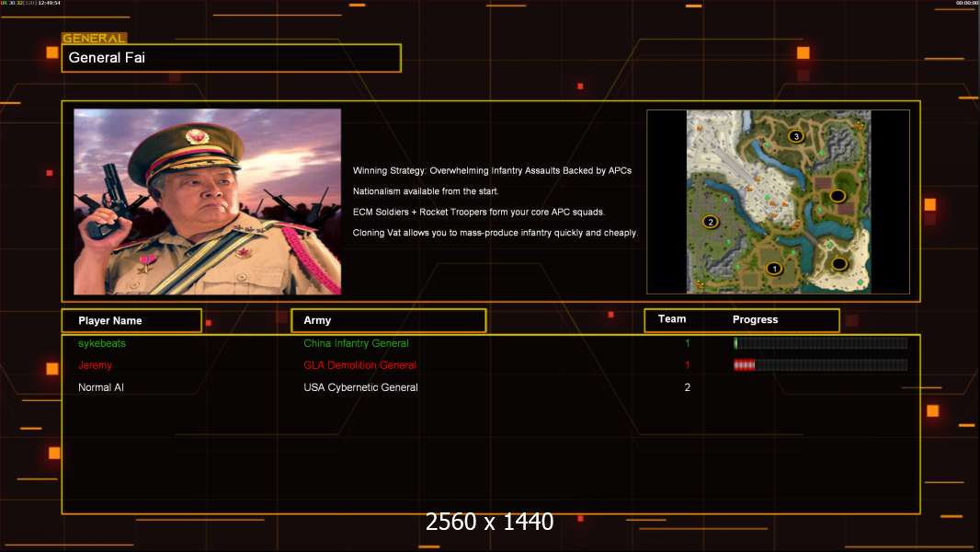Image resolution: width=980 pixels, height=552 pixels.
Task: Click the Winning Strategy description line
Action: [492, 171]
